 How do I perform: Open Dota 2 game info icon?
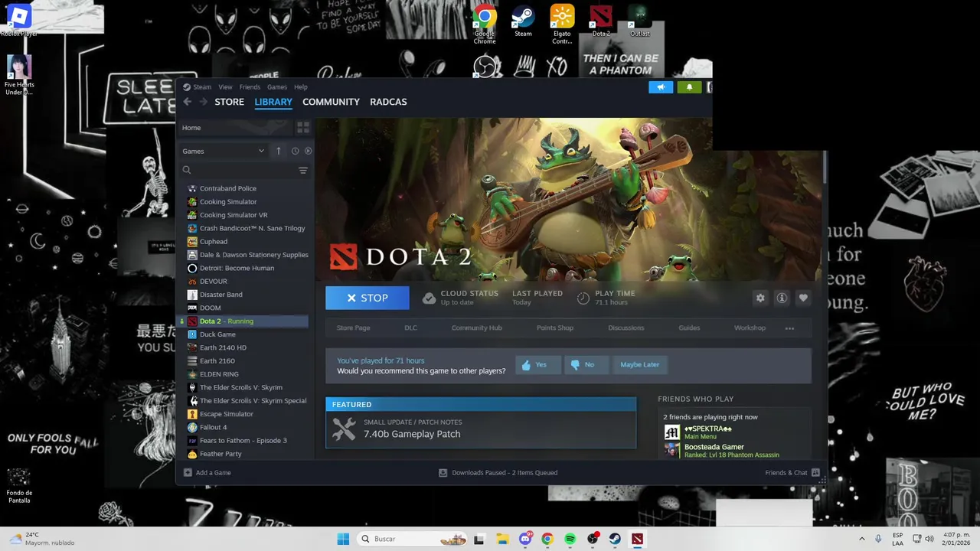point(782,298)
